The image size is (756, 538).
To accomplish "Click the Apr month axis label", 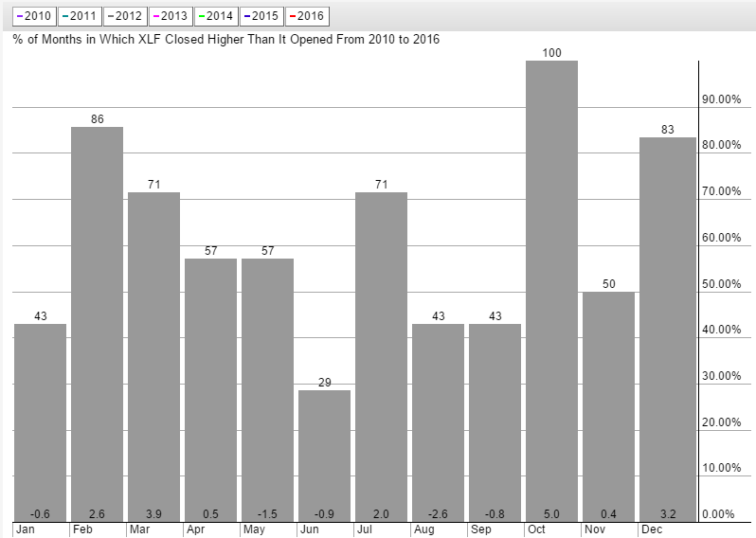I will [196, 529].
